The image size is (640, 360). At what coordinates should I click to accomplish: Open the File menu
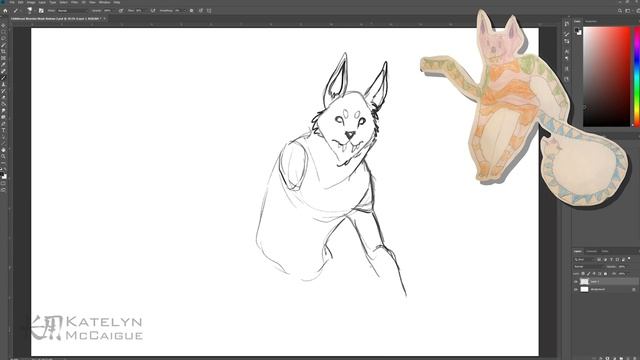(12, 2)
